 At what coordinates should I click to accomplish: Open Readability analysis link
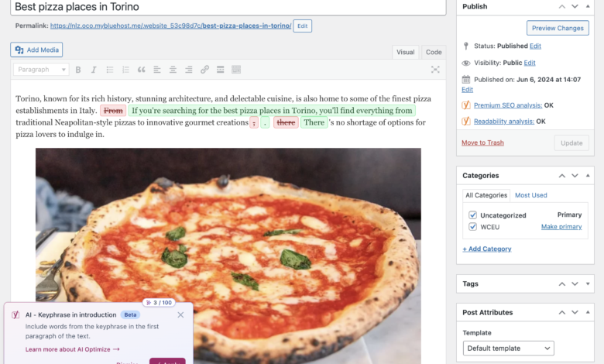click(x=504, y=122)
